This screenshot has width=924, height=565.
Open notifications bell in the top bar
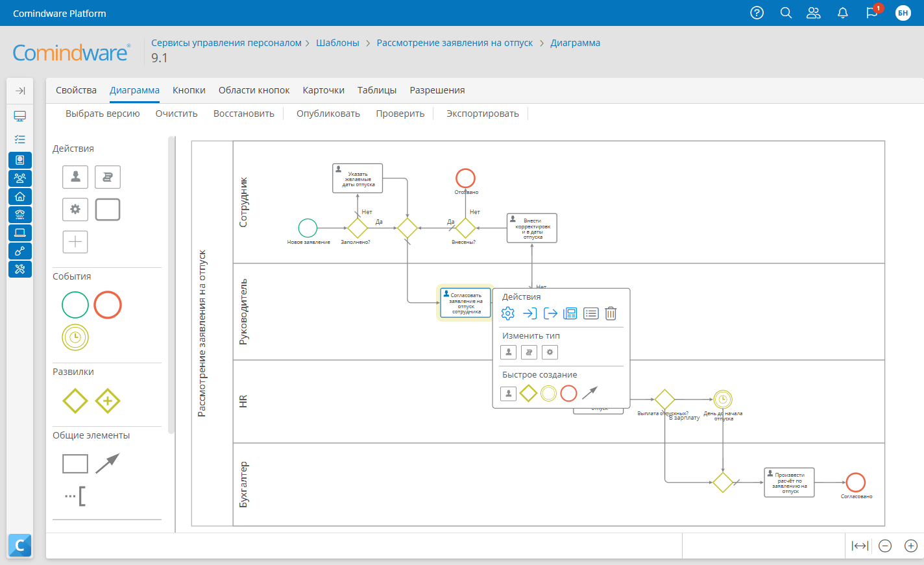pyautogui.click(x=843, y=13)
